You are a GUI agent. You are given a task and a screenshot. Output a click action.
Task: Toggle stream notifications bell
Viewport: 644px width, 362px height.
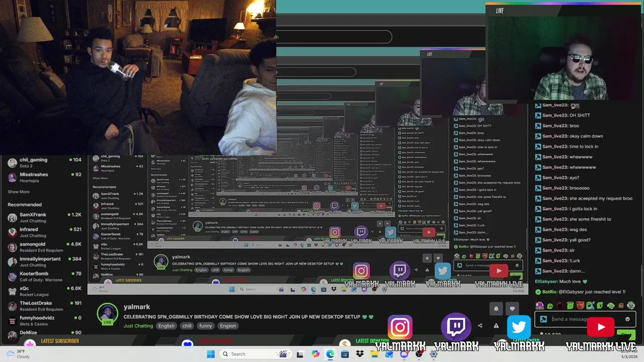click(496, 309)
